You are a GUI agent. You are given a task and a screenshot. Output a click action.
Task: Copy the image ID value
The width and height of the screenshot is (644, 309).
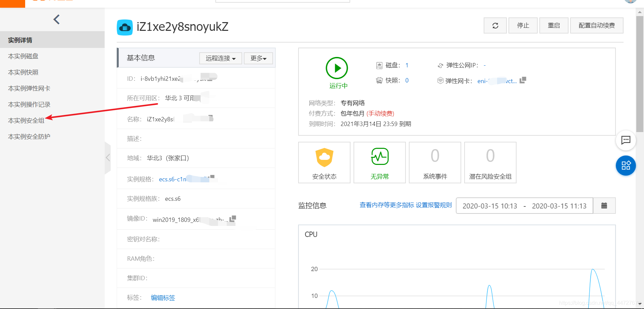[233, 219]
